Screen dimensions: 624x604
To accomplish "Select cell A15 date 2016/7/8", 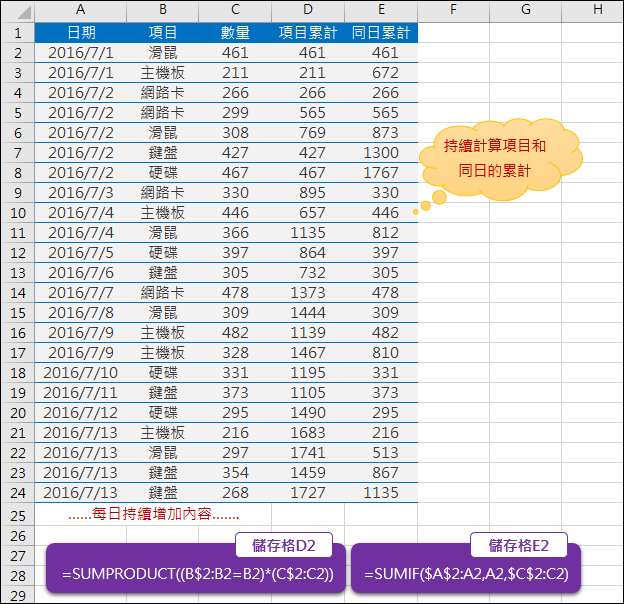I will [x=81, y=313].
